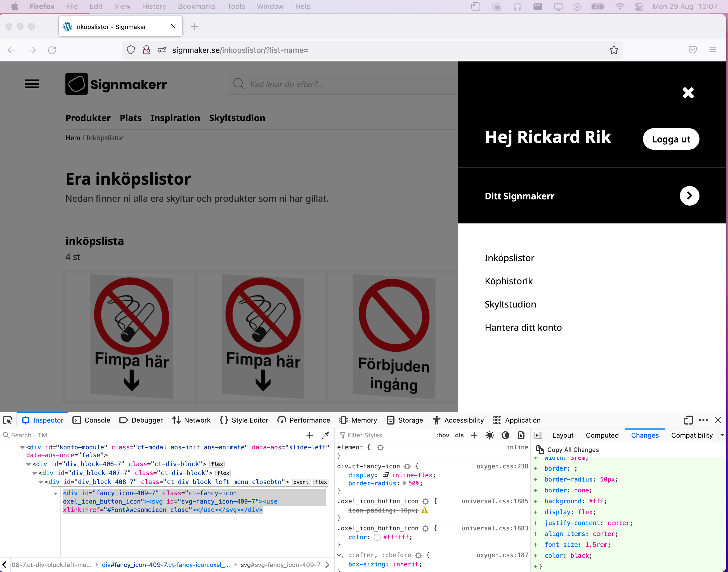Expand the border-radius 50% shorthand arrow

tap(405, 483)
